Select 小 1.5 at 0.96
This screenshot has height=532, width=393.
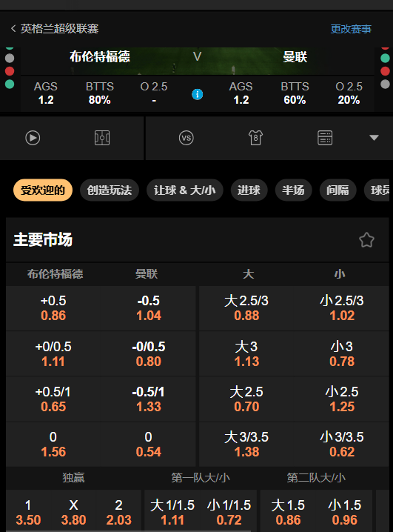pyautogui.click(x=345, y=512)
